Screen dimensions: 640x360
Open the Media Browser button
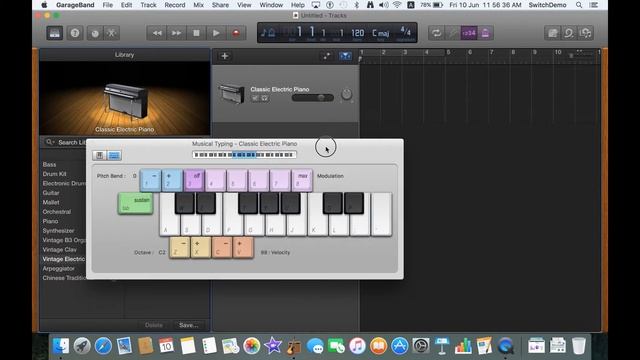[585, 33]
